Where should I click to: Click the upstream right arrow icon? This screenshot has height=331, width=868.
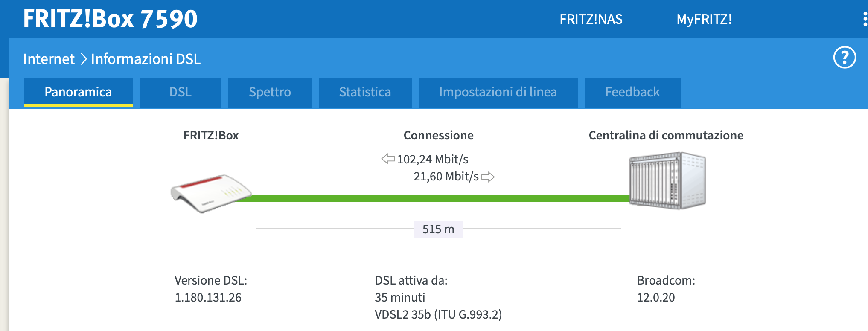[488, 177]
